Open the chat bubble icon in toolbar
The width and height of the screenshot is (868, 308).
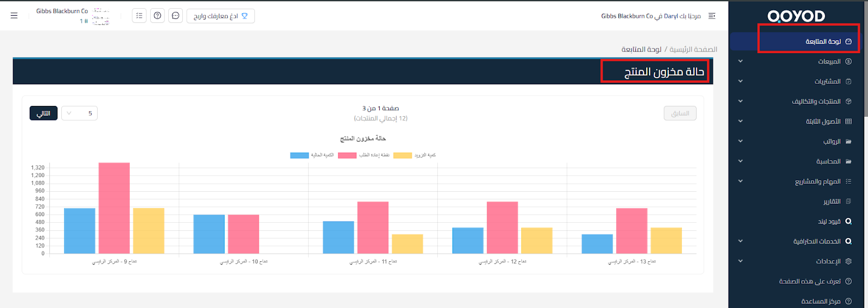click(175, 16)
